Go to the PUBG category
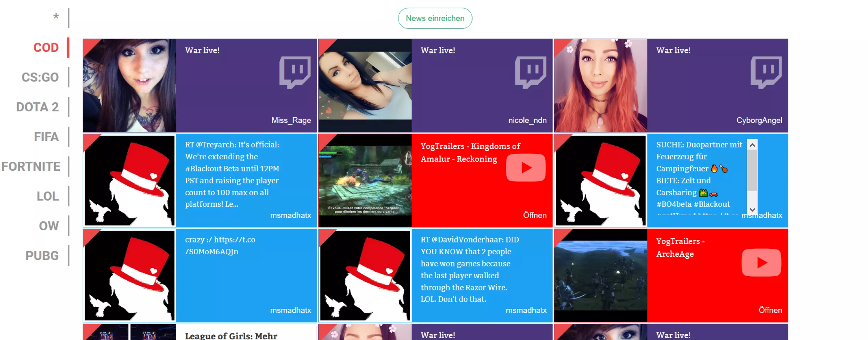This screenshot has height=340, width=868. [42, 256]
